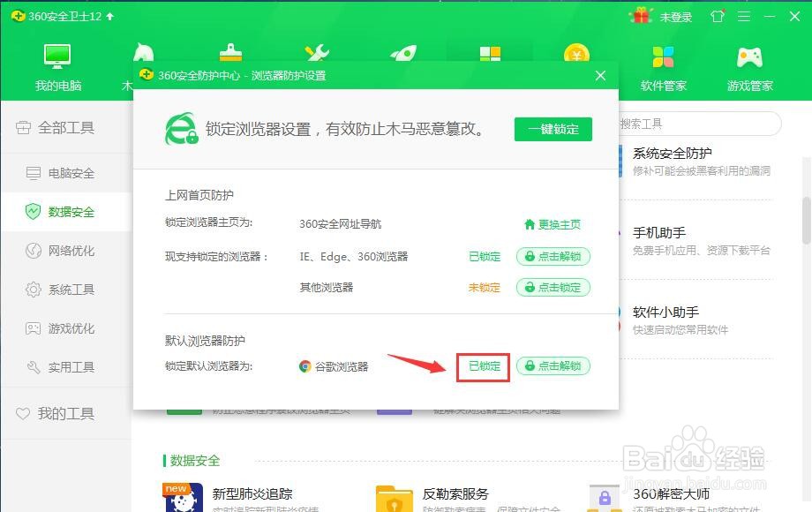The width and height of the screenshot is (812, 512).
Task: Click the Chrome icon beside 谷歌浏览器
Action: pos(305,366)
